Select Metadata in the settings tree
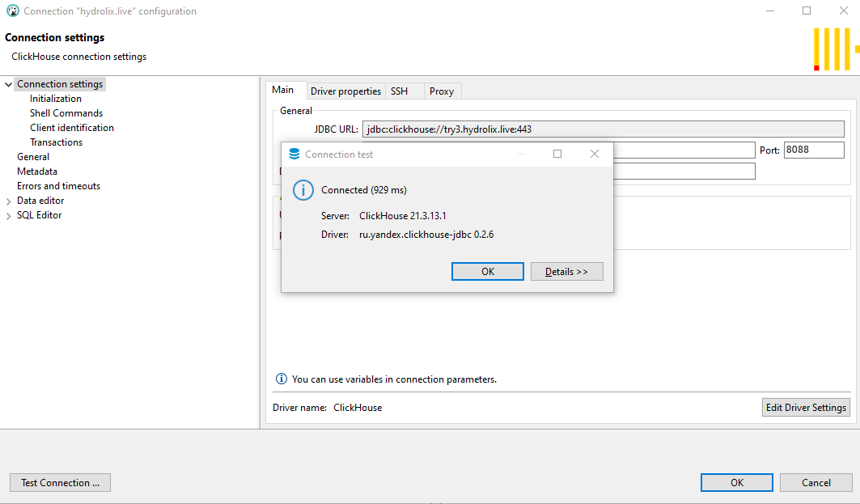This screenshot has height=504, width=860. [36, 172]
